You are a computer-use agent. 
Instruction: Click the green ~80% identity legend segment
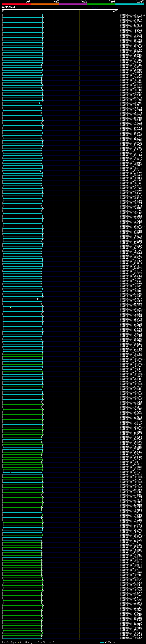tap(101, 4)
